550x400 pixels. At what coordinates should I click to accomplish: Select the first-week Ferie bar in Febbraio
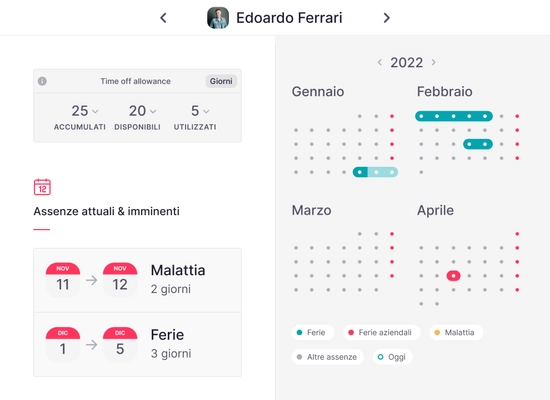pyautogui.click(x=454, y=116)
